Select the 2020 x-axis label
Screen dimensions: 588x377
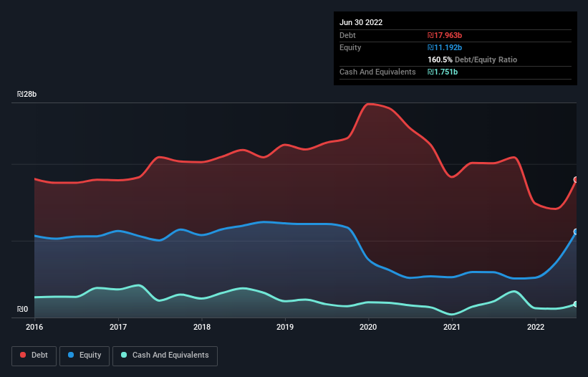pyautogui.click(x=368, y=327)
